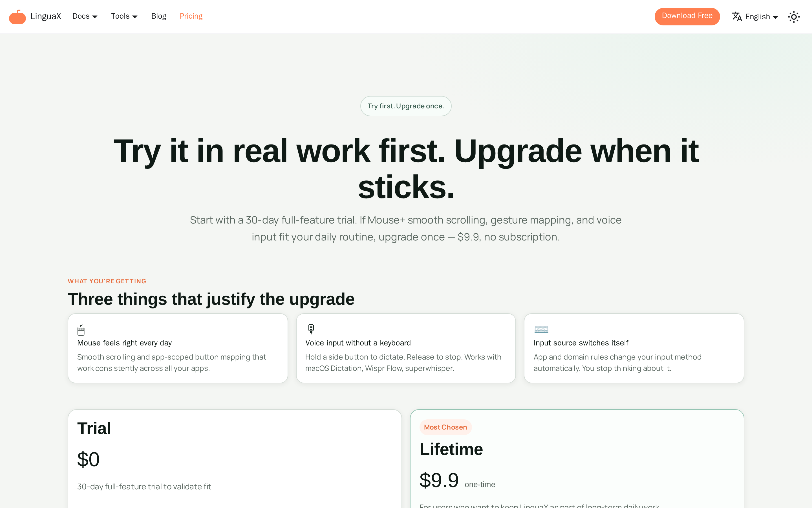Expand the Tools dropdown menu
Image resolution: width=812 pixels, height=508 pixels.
coord(124,16)
